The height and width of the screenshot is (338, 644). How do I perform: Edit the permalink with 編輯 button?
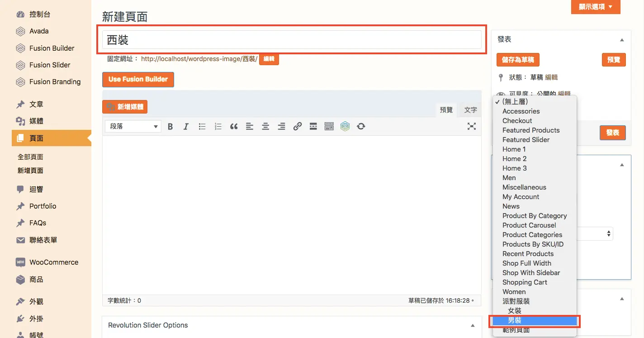(x=269, y=59)
